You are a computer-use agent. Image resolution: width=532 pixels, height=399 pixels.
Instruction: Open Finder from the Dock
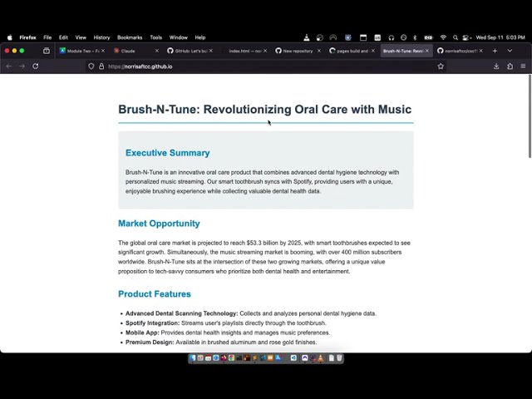[x=192, y=358]
